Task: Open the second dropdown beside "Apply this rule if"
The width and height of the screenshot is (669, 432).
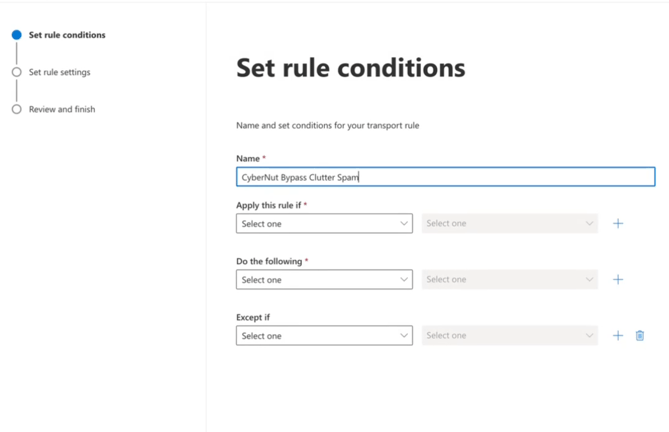Action: (x=510, y=224)
